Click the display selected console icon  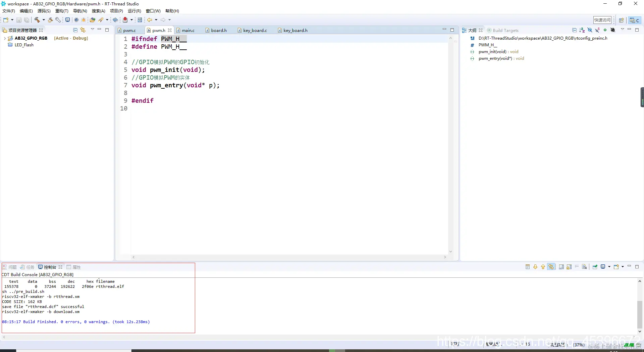tap(603, 267)
